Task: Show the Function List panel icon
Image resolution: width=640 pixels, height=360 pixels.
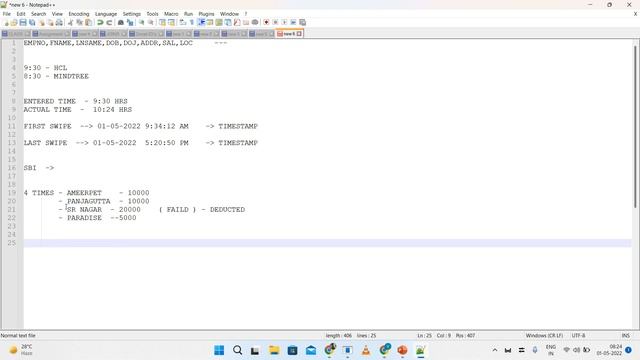Action: pos(237,22)
